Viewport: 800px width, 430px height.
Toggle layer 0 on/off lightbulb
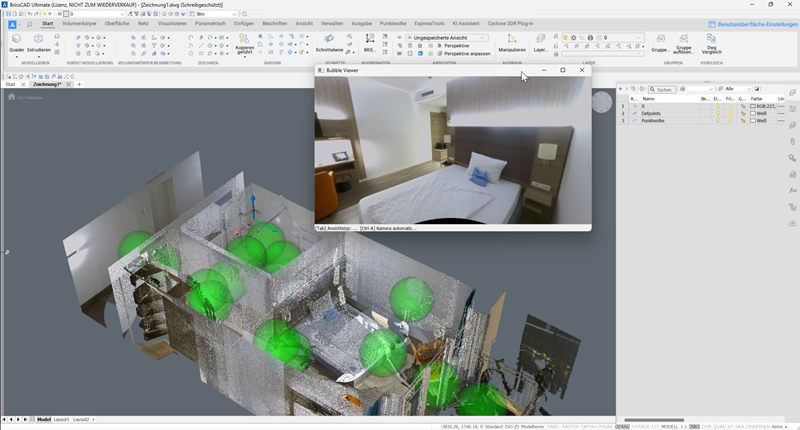pos(718,106)
